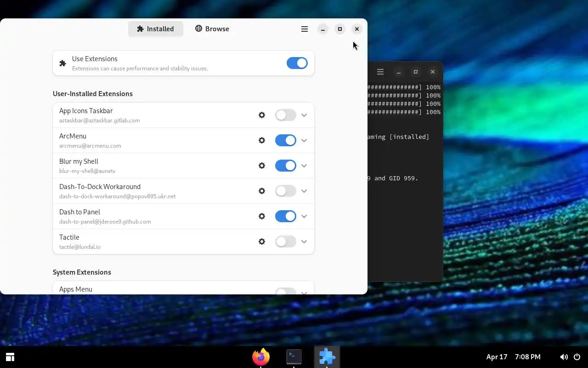Click dash-to-panel@jderose9.github.com identifier
588x368 pixels.
pos(105,222)
